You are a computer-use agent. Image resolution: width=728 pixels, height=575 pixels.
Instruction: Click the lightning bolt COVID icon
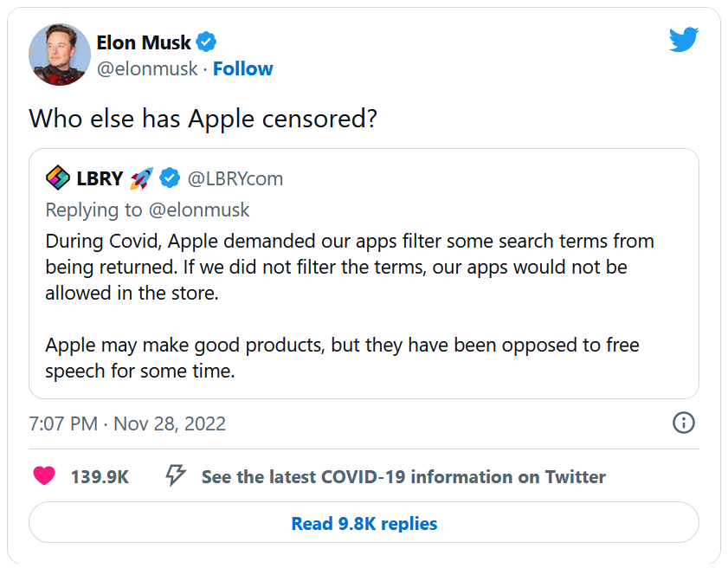point(176,475)
